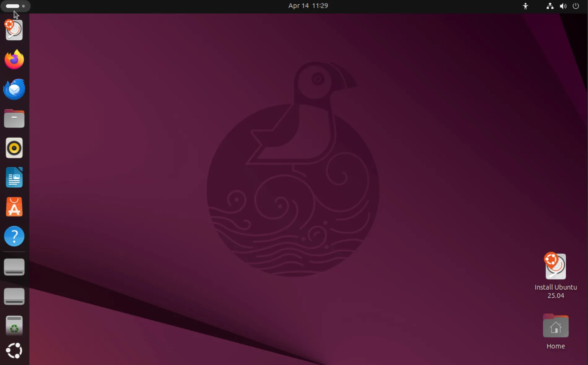Launch the Thunderbird mail client
Screen dimensions: 588x365
[14, 89]
